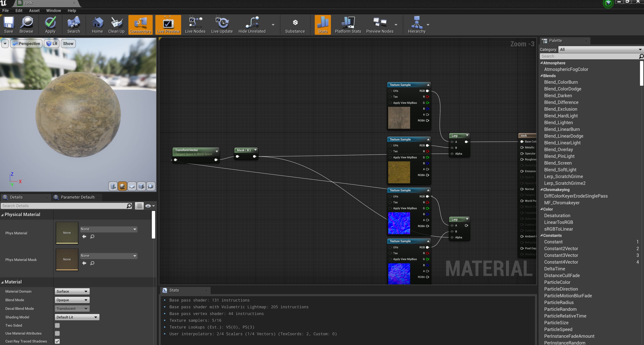Collapse the Blends palette category
Screen dimensions: 644x345
pyautogui.click(x=542, y=75)
